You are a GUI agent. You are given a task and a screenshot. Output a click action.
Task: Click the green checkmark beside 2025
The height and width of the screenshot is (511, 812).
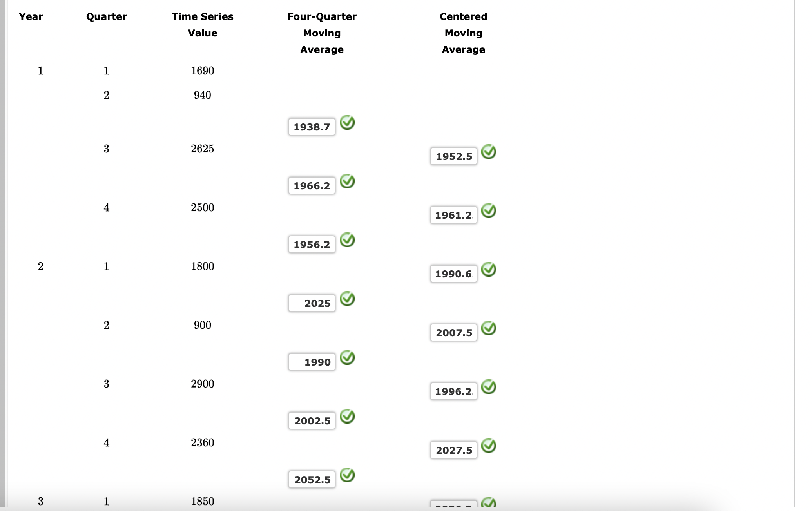[347, 299]
